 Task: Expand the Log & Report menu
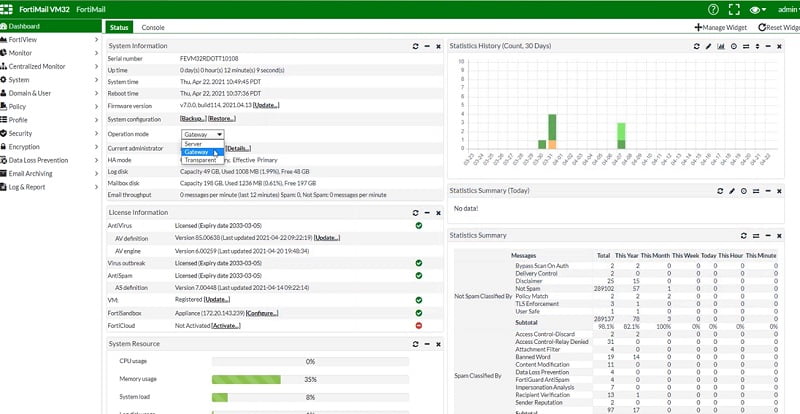(51, 187)
